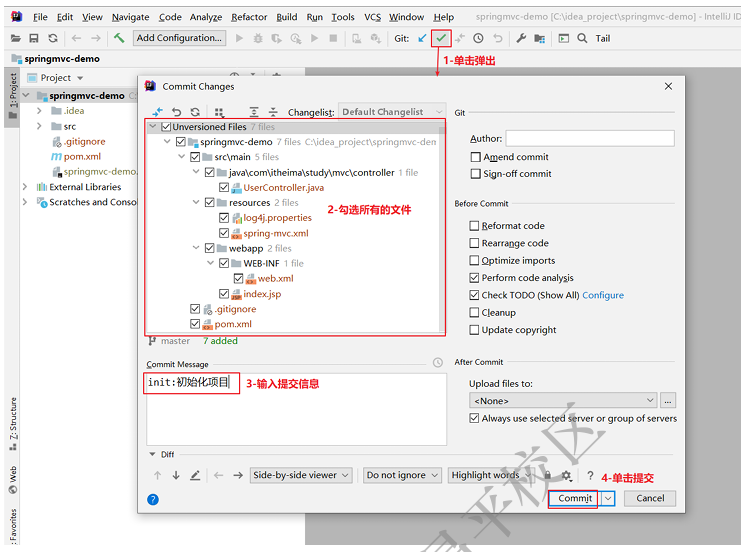
Task: Open Project Structure icon in the toolbar
Action: (539, 38)
